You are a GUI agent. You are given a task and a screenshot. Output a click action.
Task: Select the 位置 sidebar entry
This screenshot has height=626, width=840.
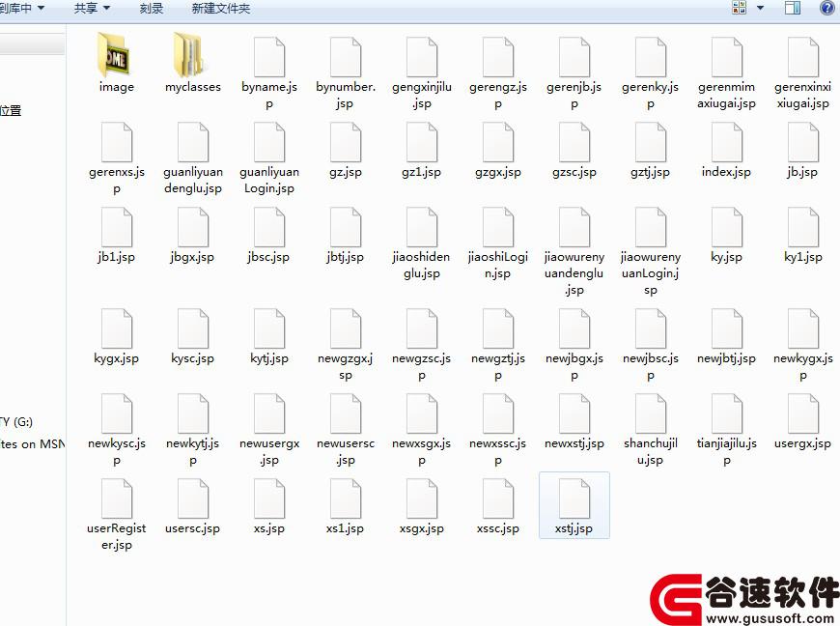click(x=11, y=111)
